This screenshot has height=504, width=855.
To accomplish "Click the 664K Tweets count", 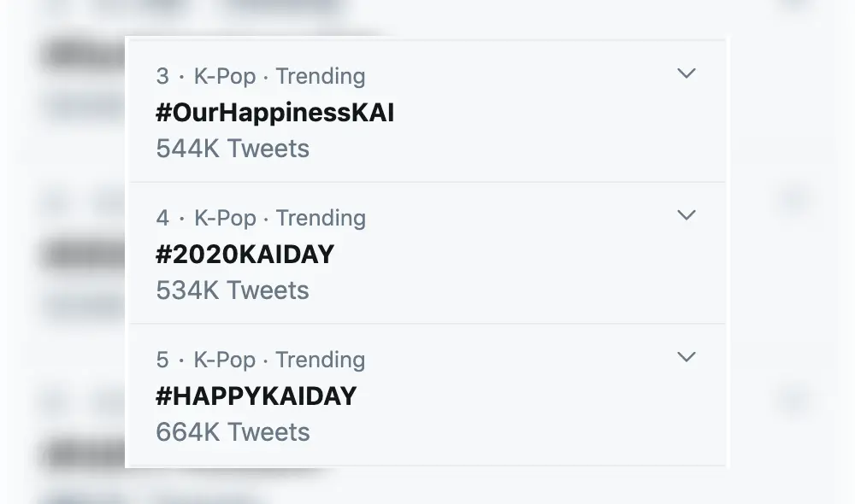I will pos(232,431).
